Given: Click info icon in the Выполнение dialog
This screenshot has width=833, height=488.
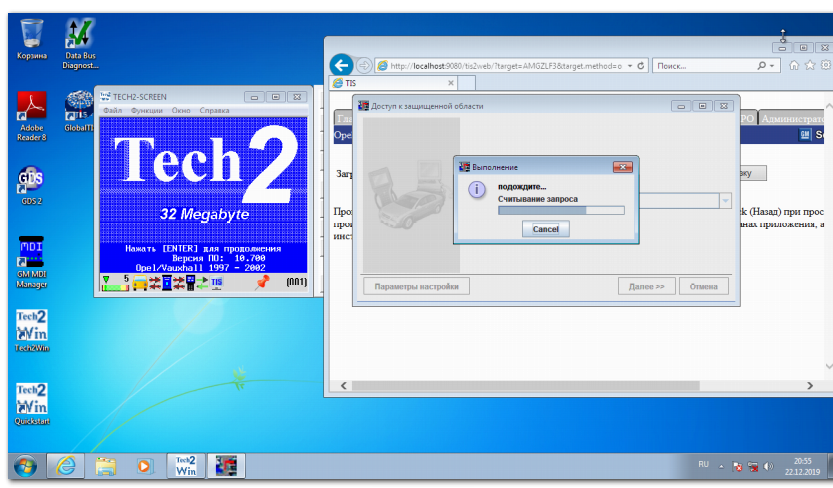Looking at the screenshot, I should [x=477, y=190].
